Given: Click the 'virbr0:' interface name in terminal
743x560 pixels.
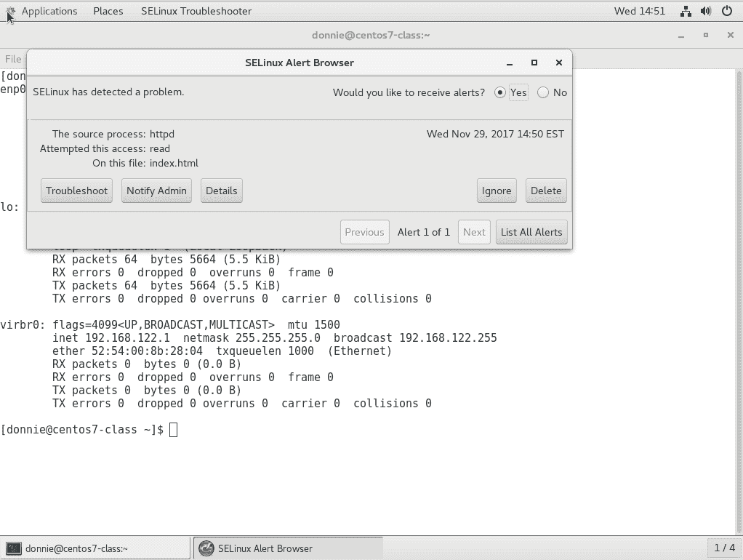Looking at the screenshot, I should click(23, 325).
